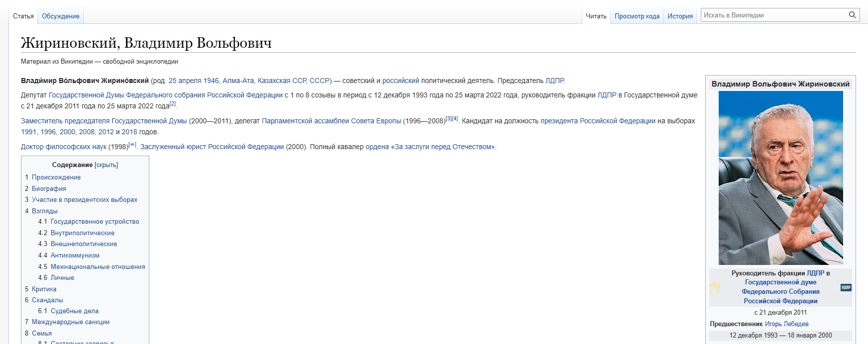Go to «4.3 Внешнеполитические» in contents
868x344 pixels.
[84, 244]
